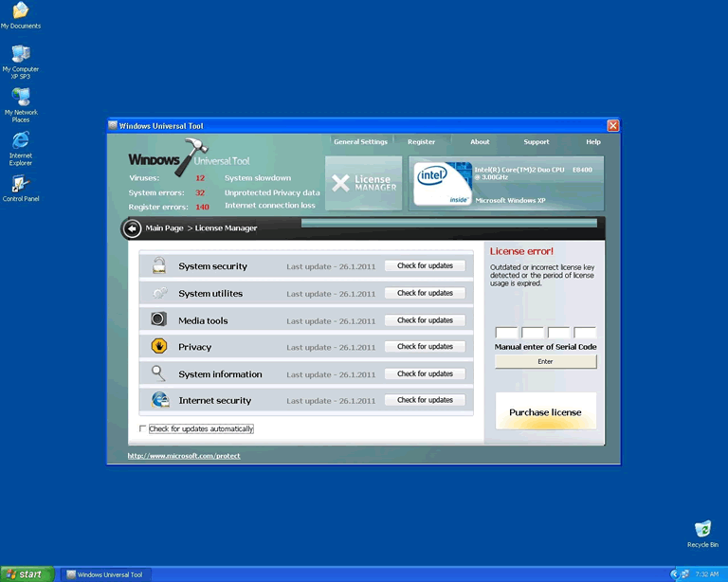Image resolution: width=728 pixels, height=582 pixels.
Task: Click the Privacy row icon
Action: (x=159, y=347)
